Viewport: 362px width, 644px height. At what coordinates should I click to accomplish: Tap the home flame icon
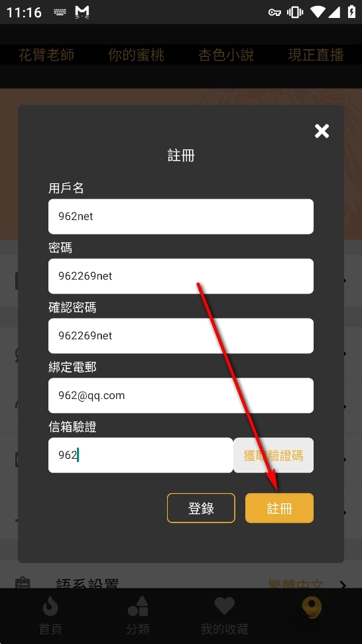(50, 607)
